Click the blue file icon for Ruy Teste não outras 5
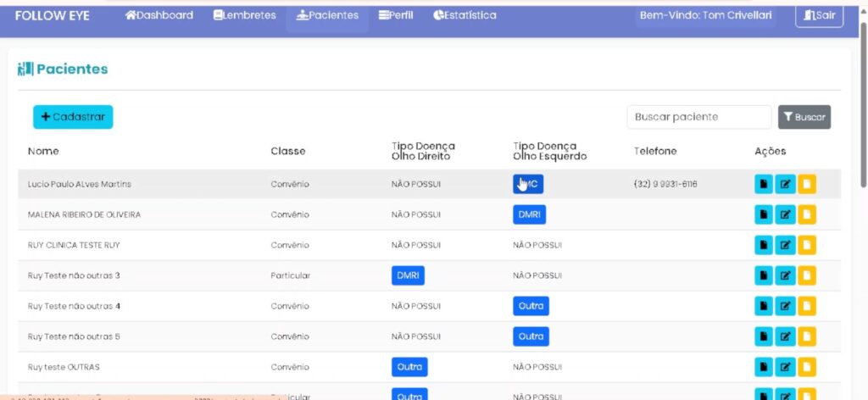Viewport: 868px width, 400px height. coord(764,336)
